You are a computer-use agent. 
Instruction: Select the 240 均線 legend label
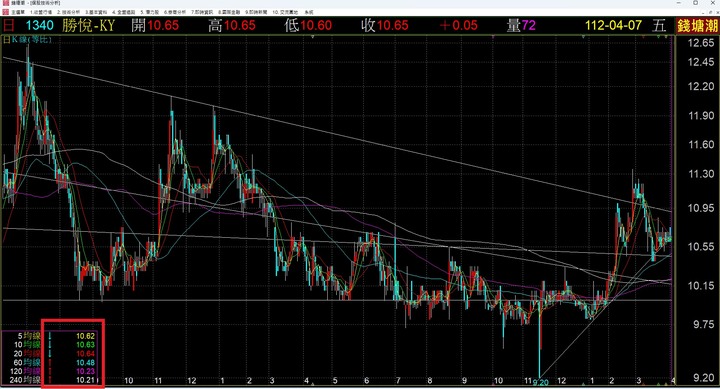pos(25,380)
